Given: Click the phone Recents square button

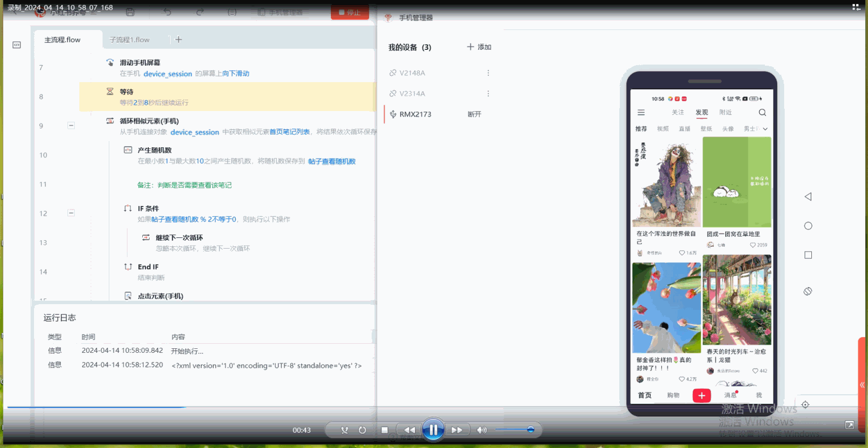Looking at the screenshot, I should coord(808,255).
